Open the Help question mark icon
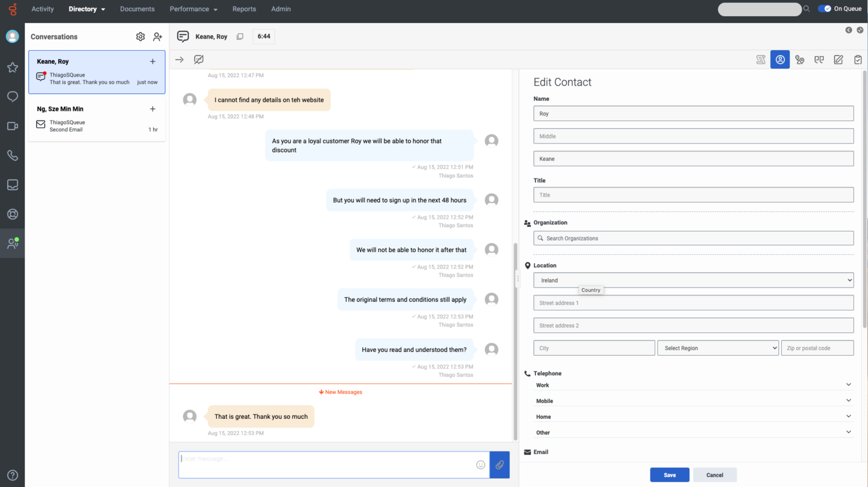 click(x=12, y=475)
